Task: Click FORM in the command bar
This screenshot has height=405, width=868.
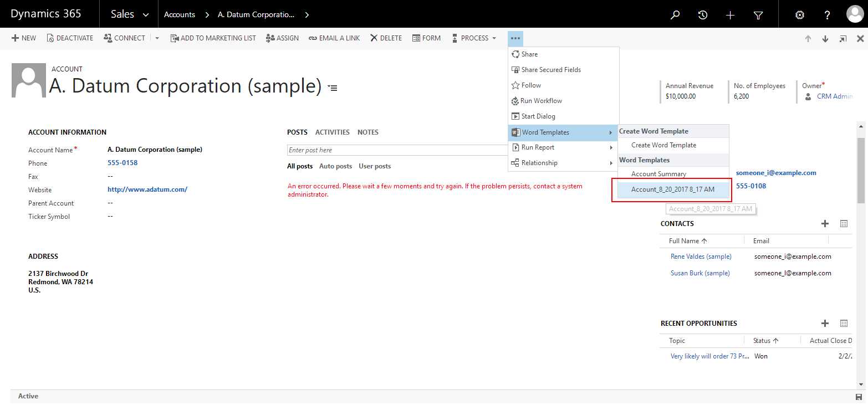Action: [426, 38]
